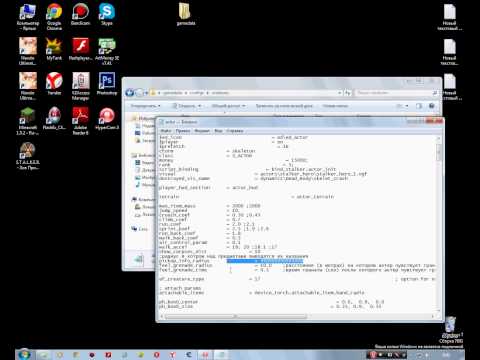Open the Edit menu in Notepad
This screenshot has height=360, width=480.
(x=183, y=131)
